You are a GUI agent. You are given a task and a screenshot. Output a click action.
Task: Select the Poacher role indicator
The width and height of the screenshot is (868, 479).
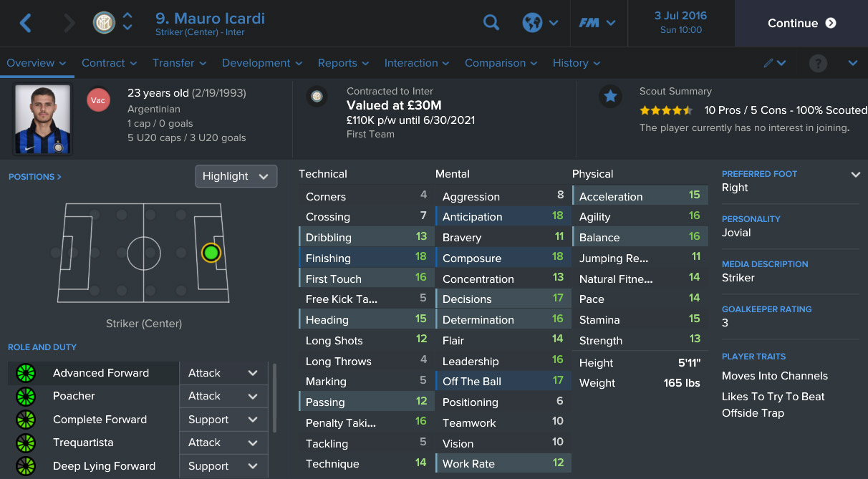click(26, 396)
